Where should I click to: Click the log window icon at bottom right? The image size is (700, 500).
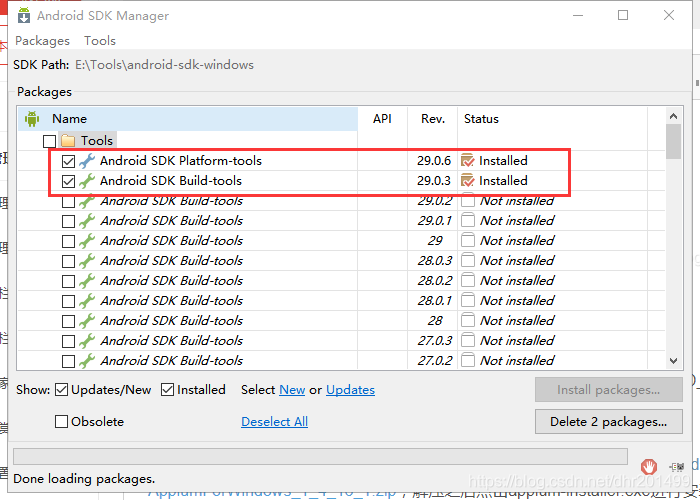(x=678, y=467)
